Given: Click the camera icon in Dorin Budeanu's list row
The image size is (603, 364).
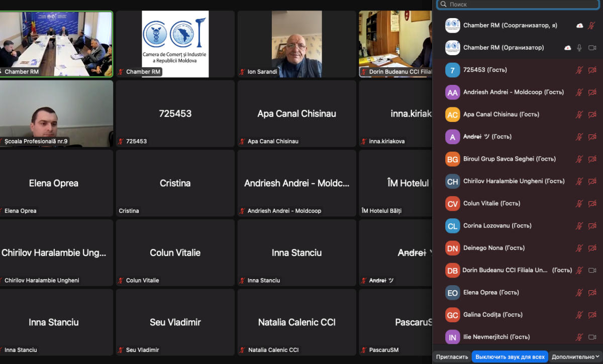Looking at the screenshot, I should [x=592, y=270].
